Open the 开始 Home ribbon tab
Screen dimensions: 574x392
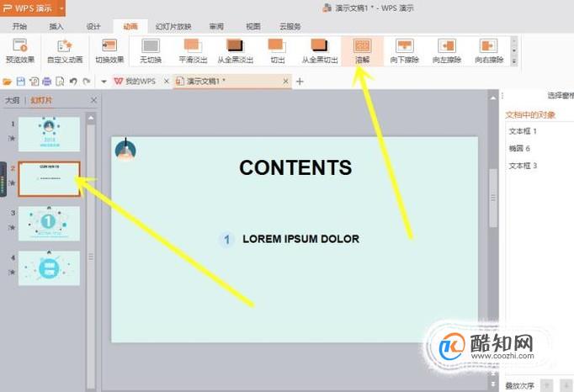click(19, 26)
